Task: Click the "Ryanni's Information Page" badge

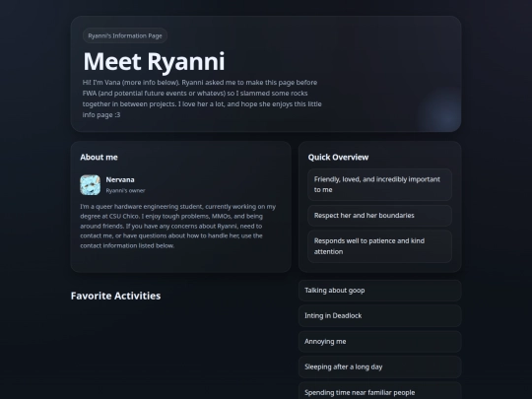Action: pyautogui.click(x=125, y=35)
